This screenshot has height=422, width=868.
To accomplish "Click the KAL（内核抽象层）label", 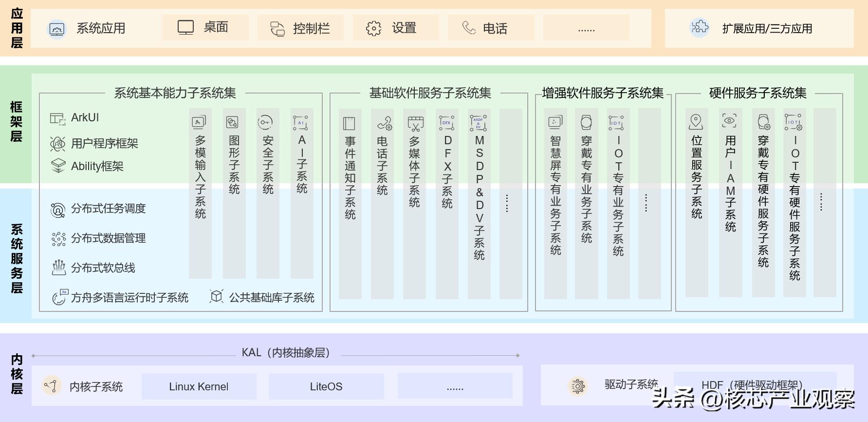I will click(287, 353).
